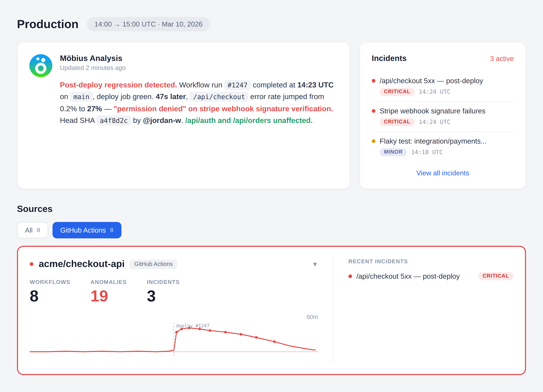The width and height of the screenshot is (543, 392).
Task: Open the View all incidents link
Action: point(442,173)
